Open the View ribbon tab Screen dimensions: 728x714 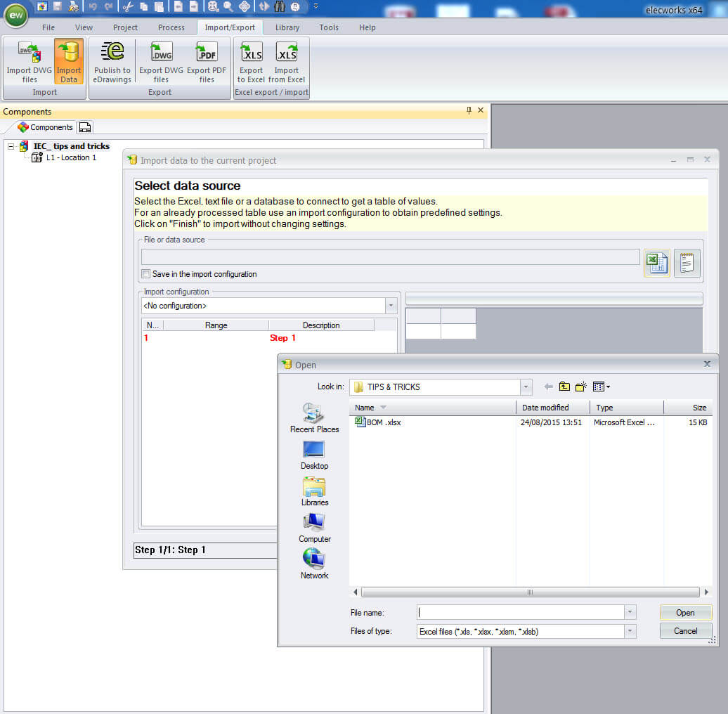[84, 27]
